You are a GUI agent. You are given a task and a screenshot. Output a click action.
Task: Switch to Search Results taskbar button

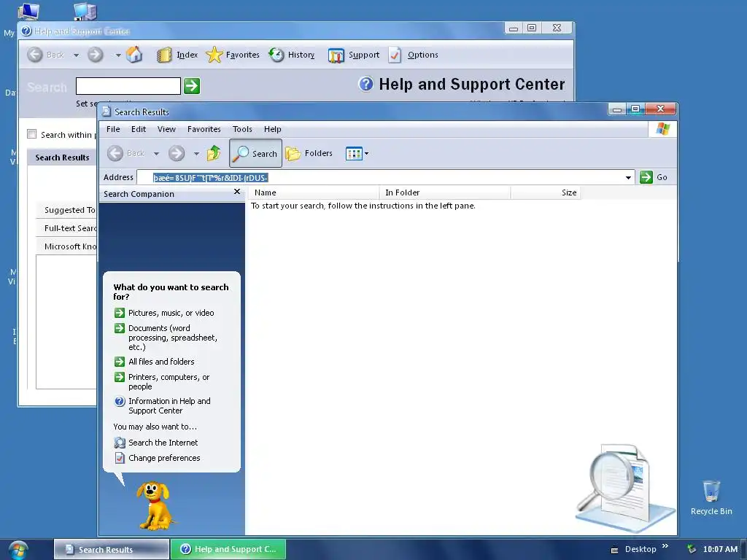coord(112,549)
